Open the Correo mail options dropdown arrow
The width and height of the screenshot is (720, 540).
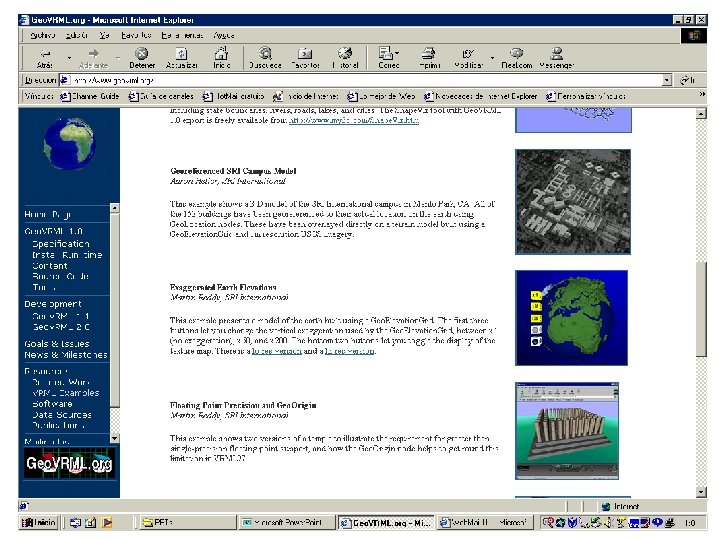point(397,53)
